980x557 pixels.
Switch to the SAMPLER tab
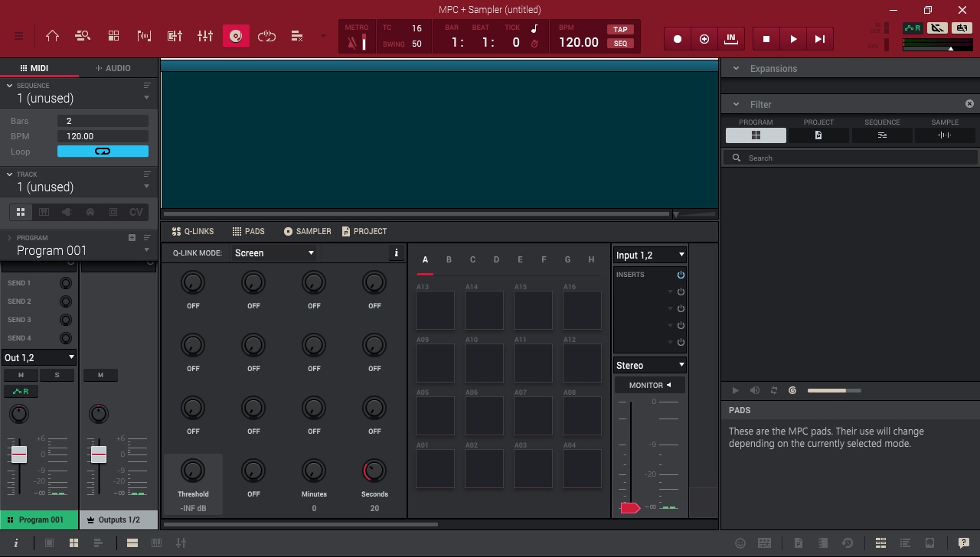click(307, 231)
